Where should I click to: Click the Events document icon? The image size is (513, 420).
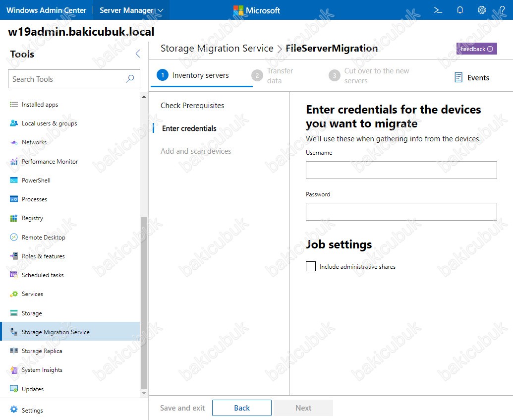(458, 77)
